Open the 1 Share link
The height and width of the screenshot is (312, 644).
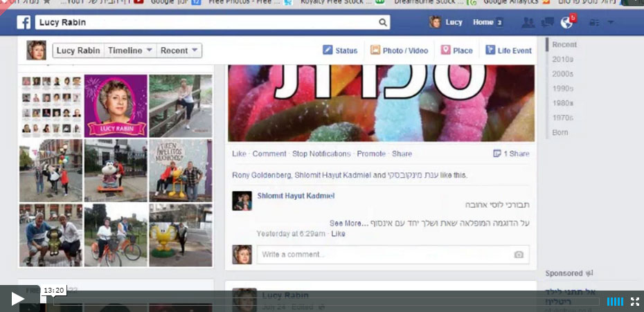pos(511,154)
